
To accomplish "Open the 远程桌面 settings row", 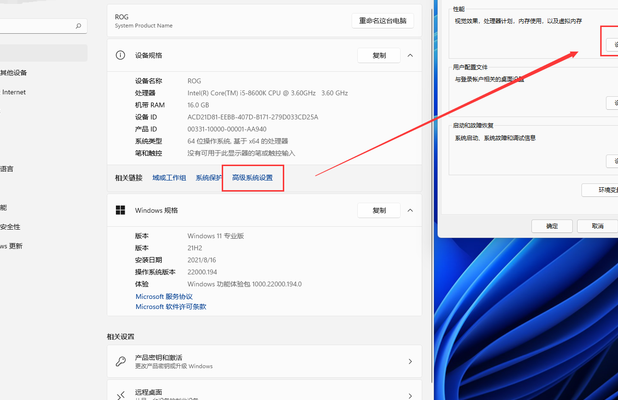I will tap(264, 390).
